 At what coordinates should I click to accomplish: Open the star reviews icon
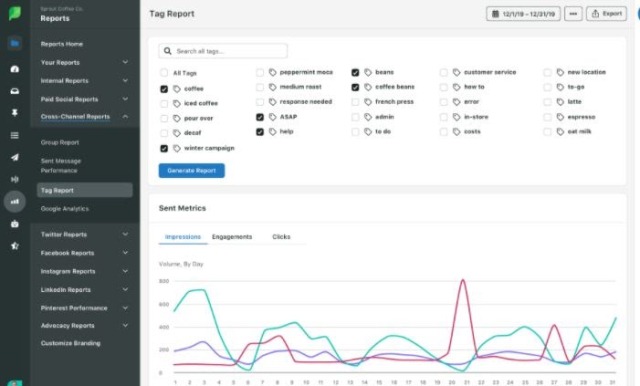click(x=15, y=246)
